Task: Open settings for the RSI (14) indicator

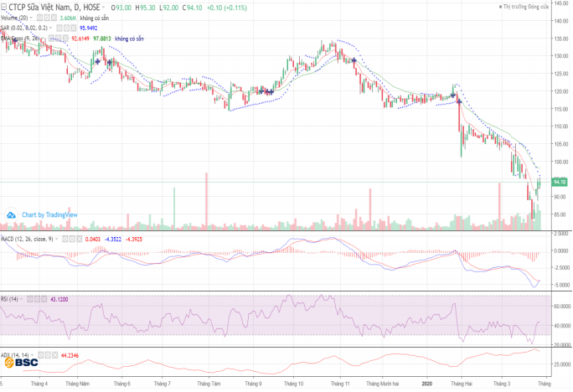Action: click(37, 299)
